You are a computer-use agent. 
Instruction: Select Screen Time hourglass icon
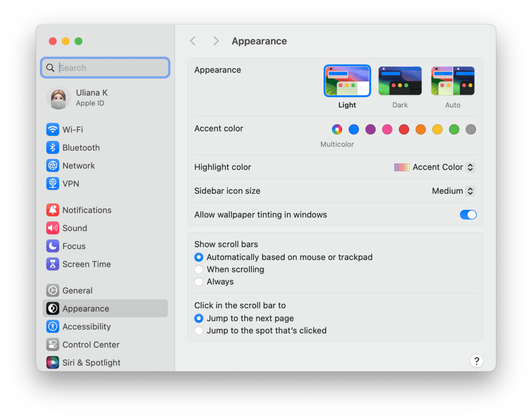53,264
